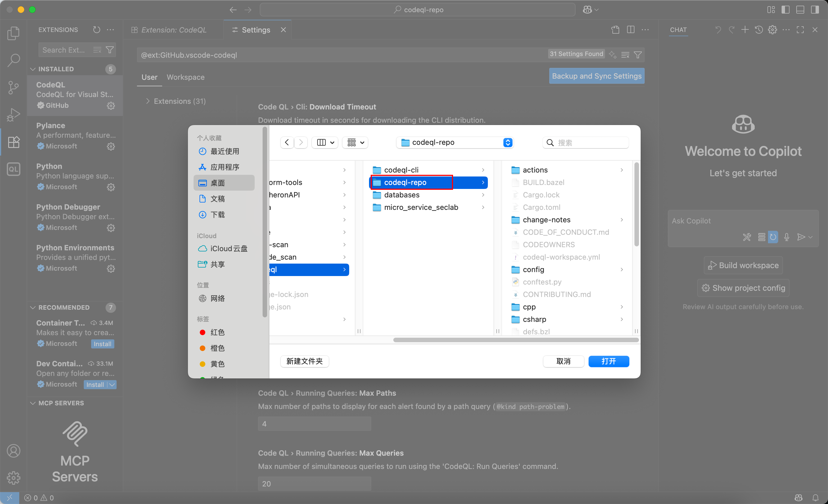
Task: Click Show project config button
Action: coord(743,288)
